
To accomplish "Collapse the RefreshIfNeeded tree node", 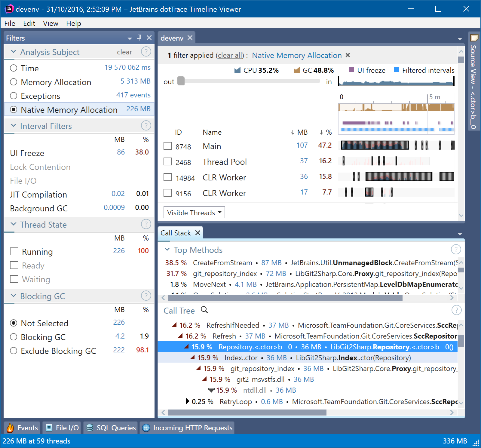I will (174, 325).
